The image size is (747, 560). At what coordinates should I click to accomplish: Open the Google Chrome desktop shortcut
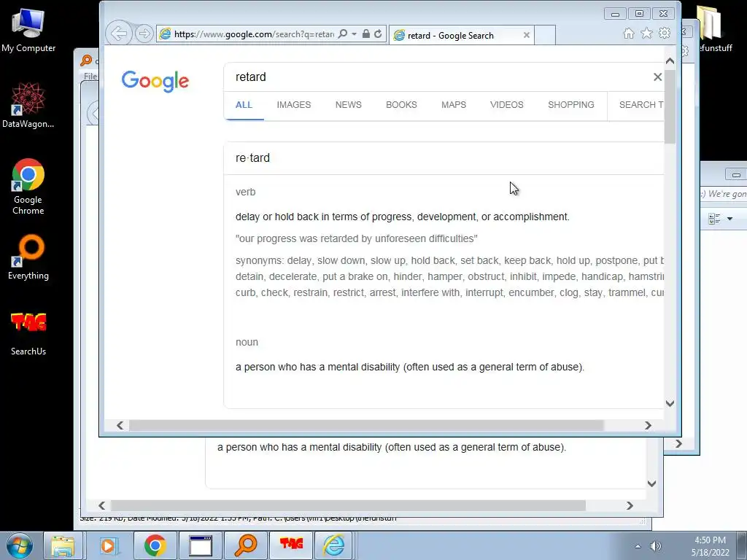[x=28, y=187]
